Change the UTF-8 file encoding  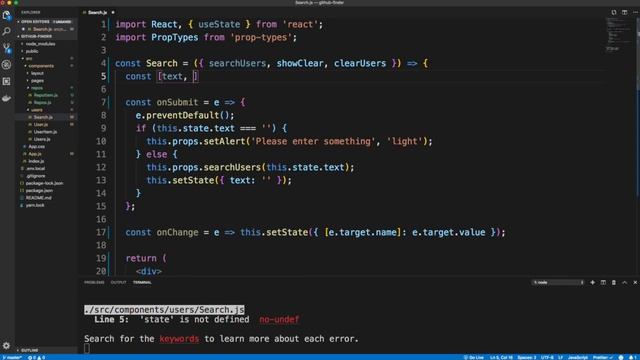point(547,357)
